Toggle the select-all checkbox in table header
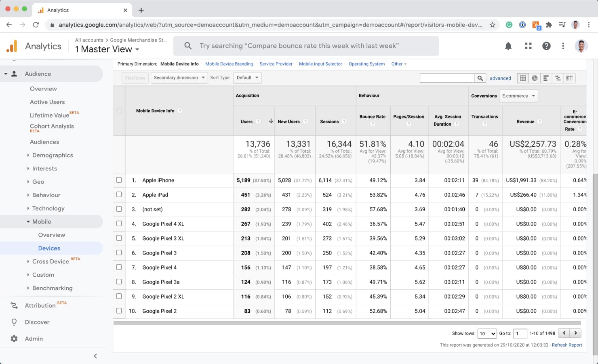Image resolution: width=598 pixels, height=364 pixels. (119, 110)
